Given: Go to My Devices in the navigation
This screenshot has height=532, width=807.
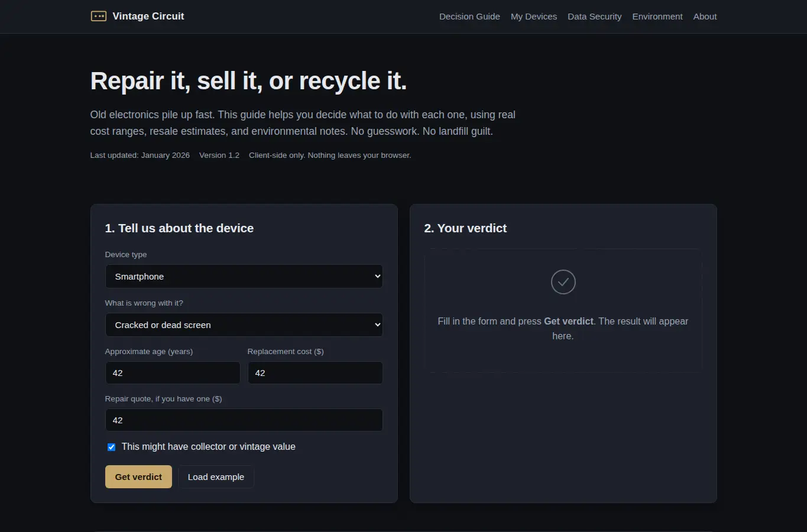Looking at the screenshot, I should point(534,17).
